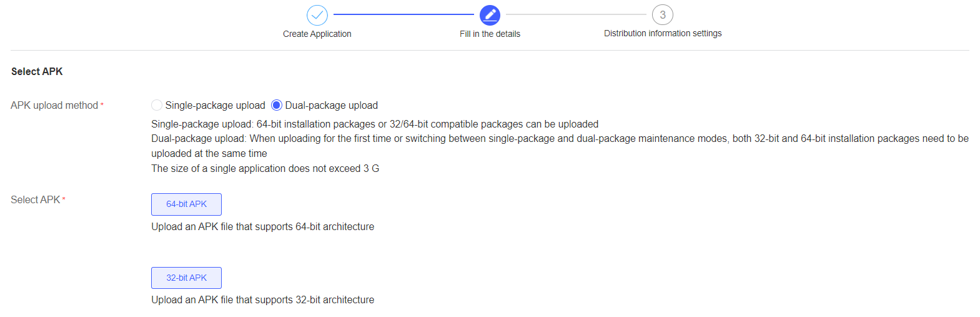Click the Select APK label with red asterisk

click(36, 199)
